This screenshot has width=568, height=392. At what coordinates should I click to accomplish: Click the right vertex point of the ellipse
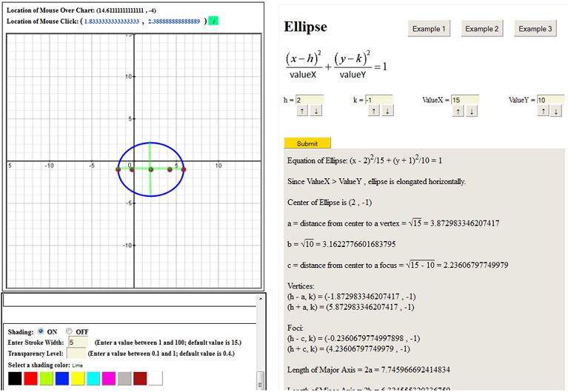pos(184,169)
